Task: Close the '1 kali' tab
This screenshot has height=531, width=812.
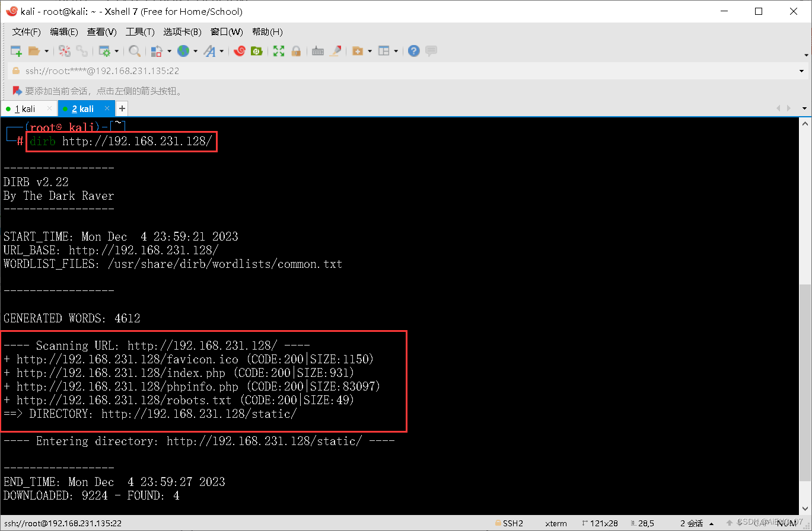Action: point(49,109)
